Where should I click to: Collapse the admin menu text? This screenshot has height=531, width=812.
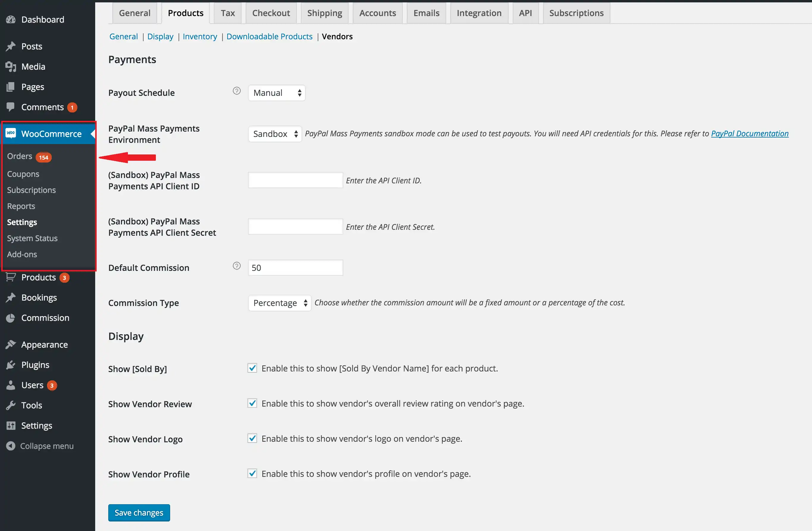click(47, 446)
